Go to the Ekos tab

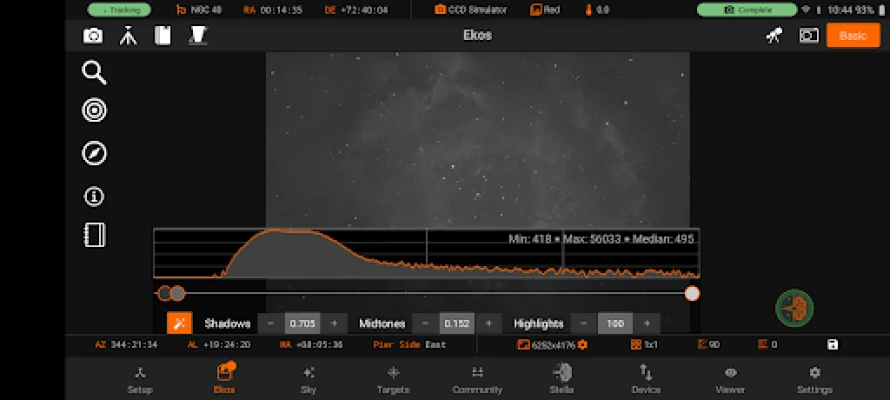(x=224, y=380)
